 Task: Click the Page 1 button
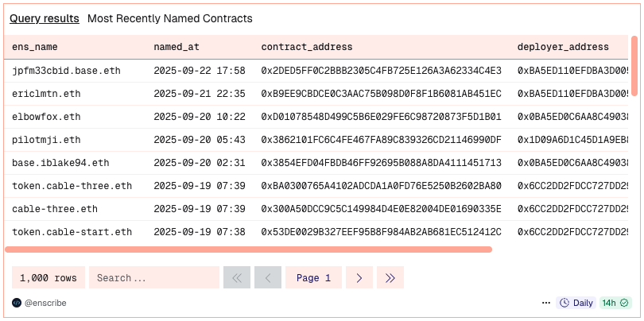[313, 278]
